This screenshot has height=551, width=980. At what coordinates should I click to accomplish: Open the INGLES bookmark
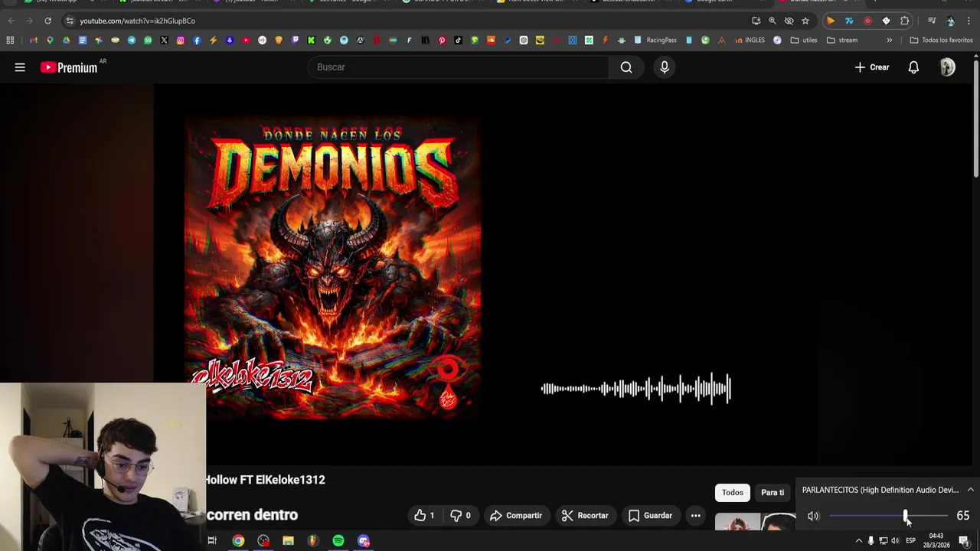749,40
